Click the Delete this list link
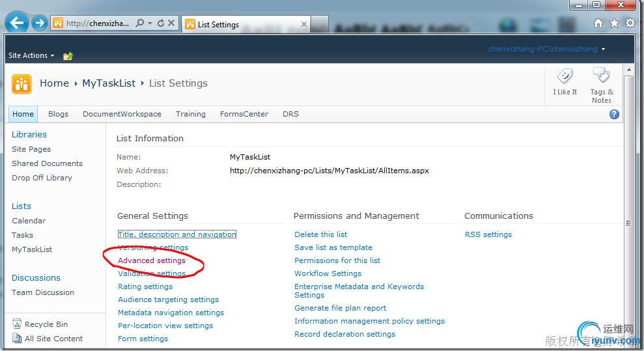 (x=320, y=234)
